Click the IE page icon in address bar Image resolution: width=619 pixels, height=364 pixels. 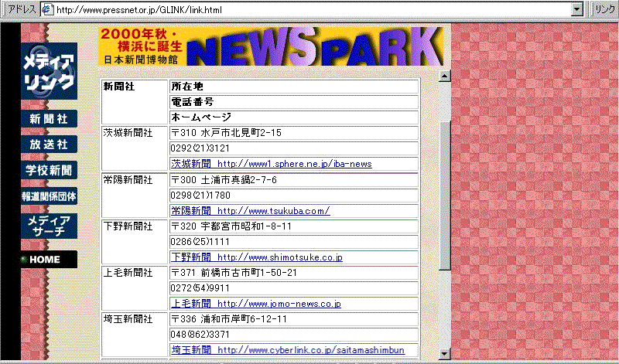[48, 9]
